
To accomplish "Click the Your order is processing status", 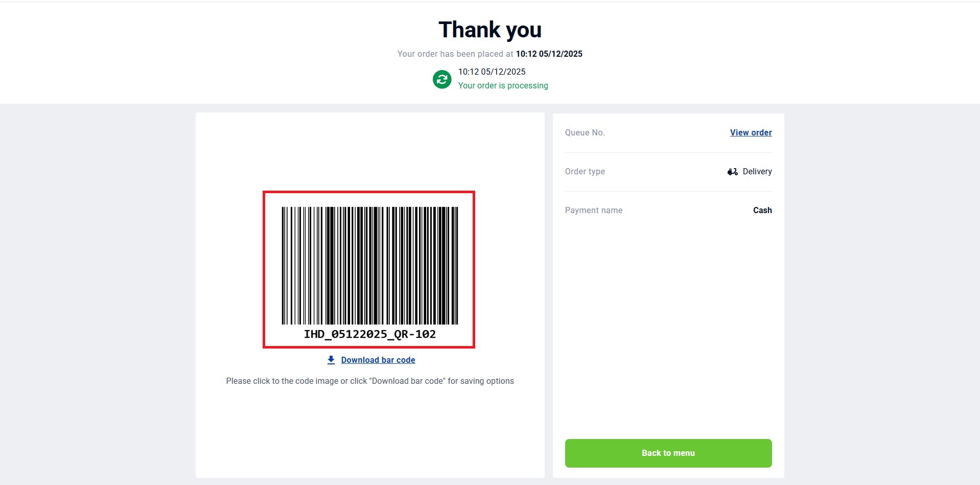I will click(503, 85).
